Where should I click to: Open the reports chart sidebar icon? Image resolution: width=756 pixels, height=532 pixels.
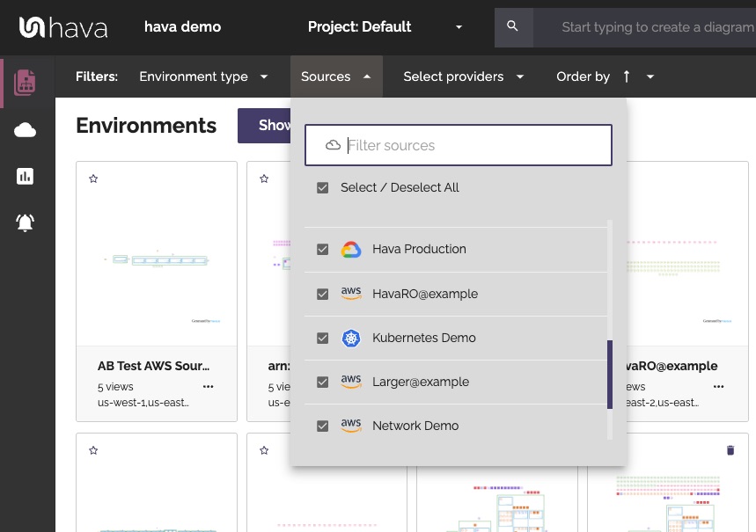click(x=25, y=177)
